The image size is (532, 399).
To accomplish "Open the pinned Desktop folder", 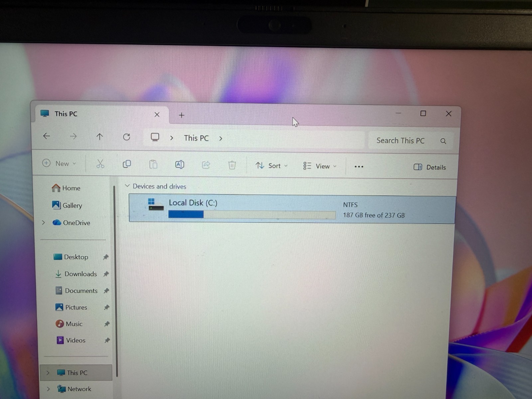I will (71, 257).
